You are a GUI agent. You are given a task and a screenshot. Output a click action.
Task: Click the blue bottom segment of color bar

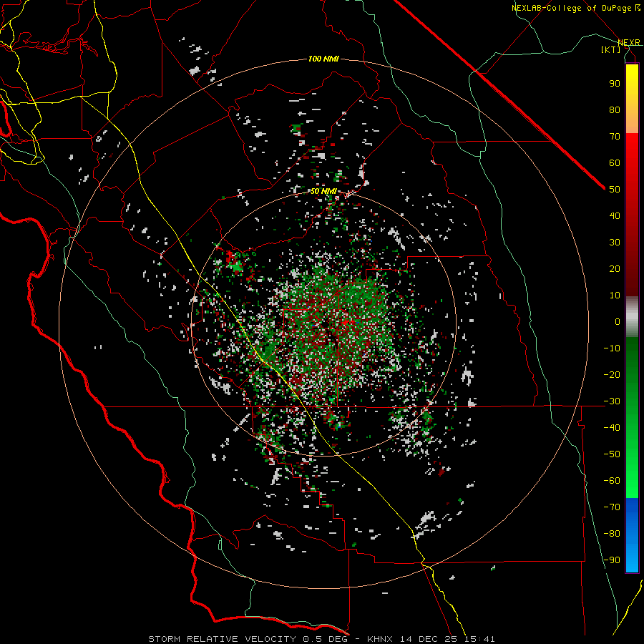pos(632,535)
